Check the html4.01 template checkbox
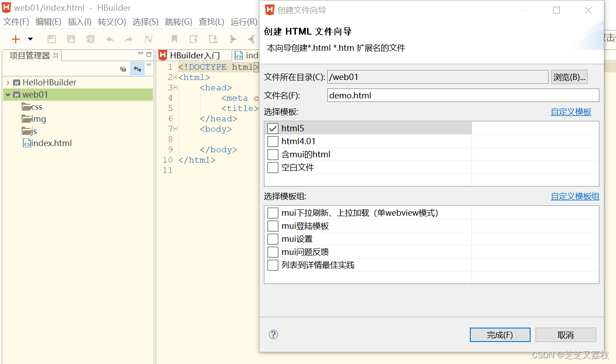Image resolution: width=616 pixels, height=364 pixels. pos(273,142)
